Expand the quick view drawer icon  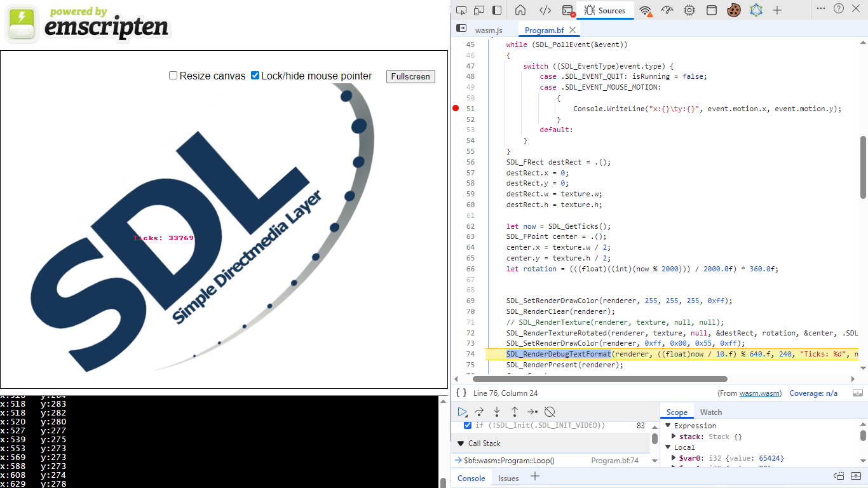coord(857,477)
